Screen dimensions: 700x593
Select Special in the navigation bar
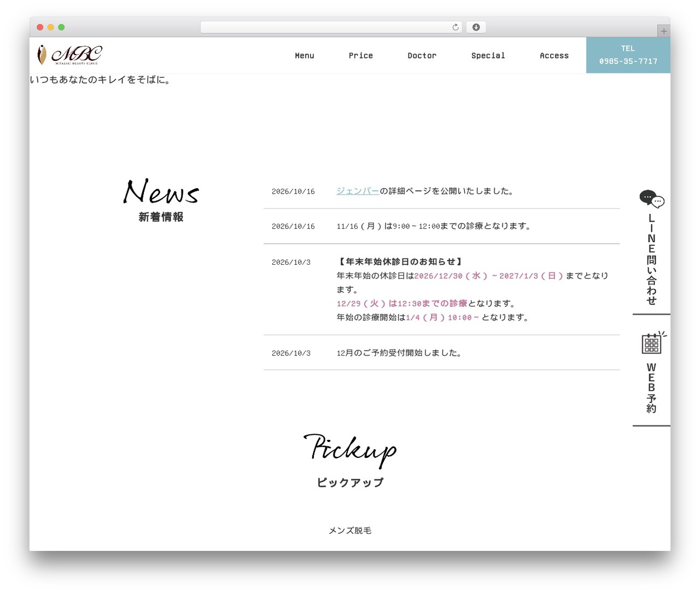point(488,55)
